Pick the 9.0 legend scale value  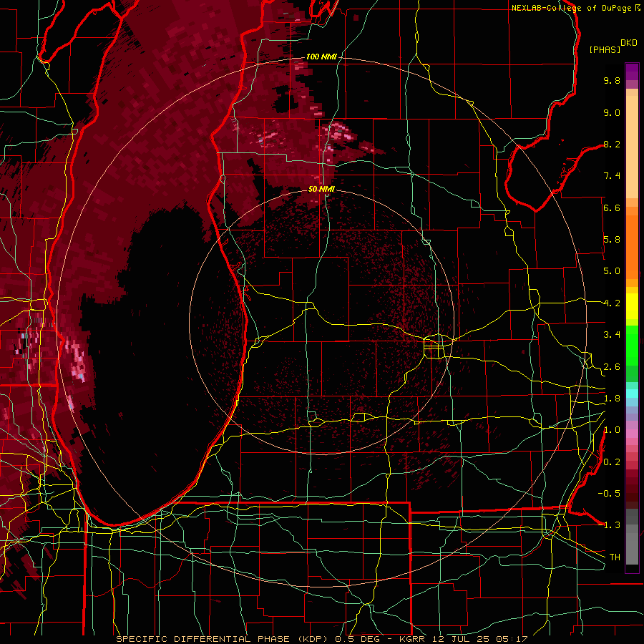(x=612, y=112)
